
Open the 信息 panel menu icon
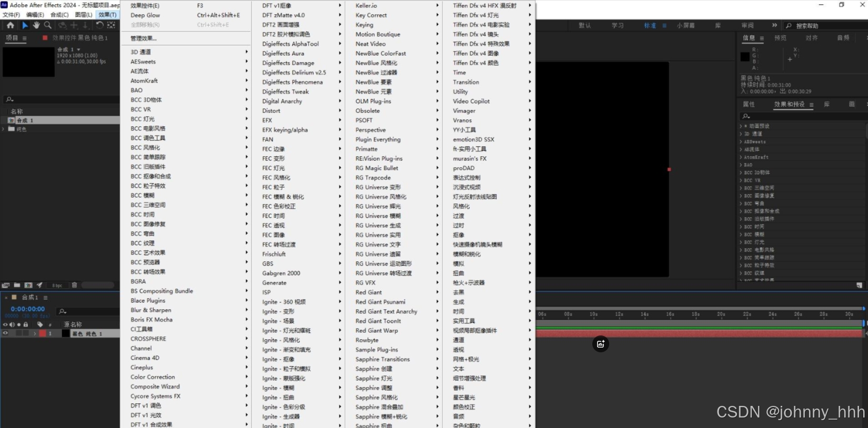click(761, 38)
